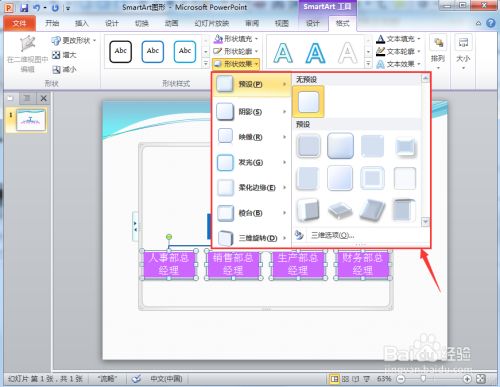Click the 增大 shape button
The image size is (500, 387).
coord(64,55)
